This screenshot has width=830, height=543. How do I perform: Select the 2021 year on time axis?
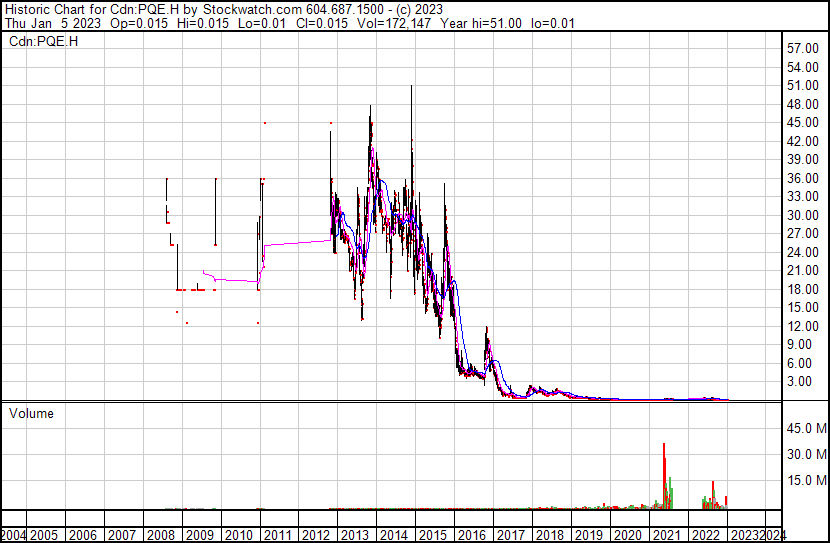(x=665, y=533)
